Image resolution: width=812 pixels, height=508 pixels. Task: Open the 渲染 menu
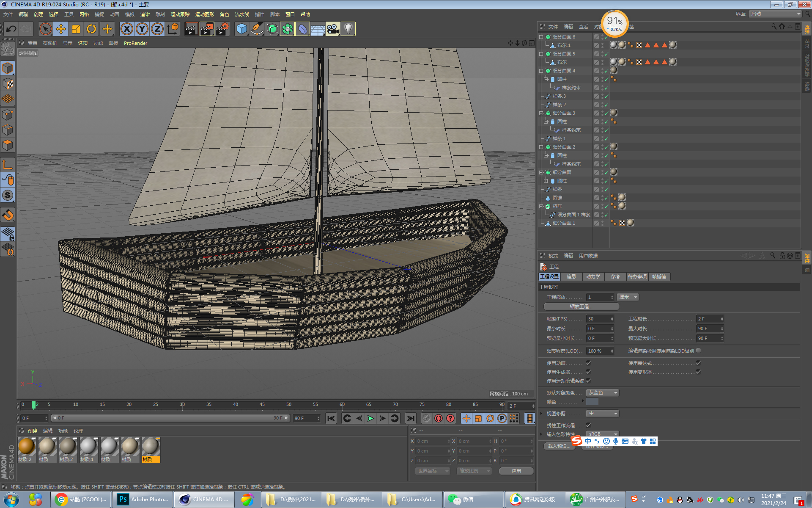coord(145,14)
